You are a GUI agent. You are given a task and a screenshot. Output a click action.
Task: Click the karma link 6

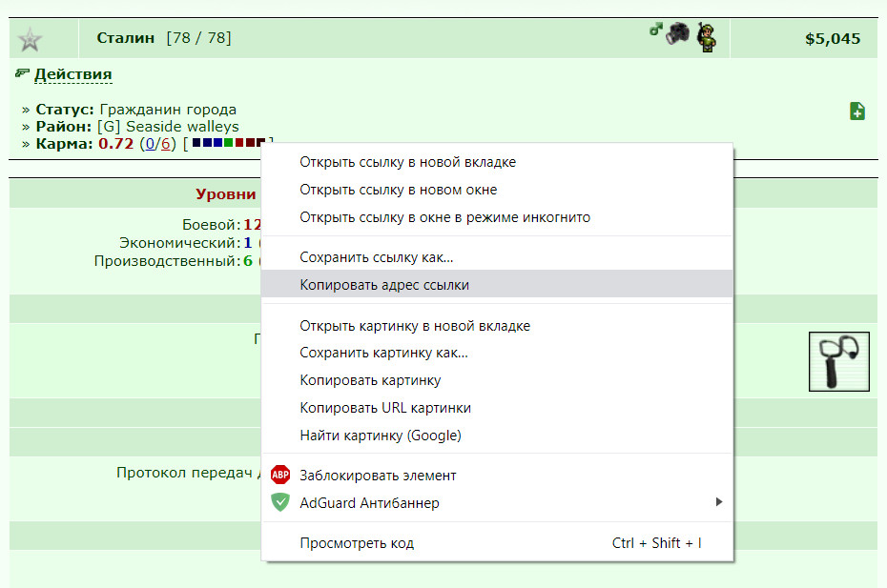(165, 144)
